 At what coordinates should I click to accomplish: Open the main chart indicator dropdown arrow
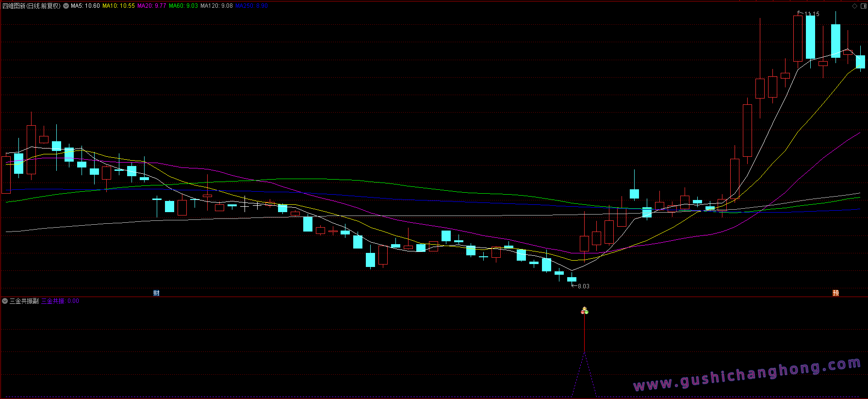66,6
